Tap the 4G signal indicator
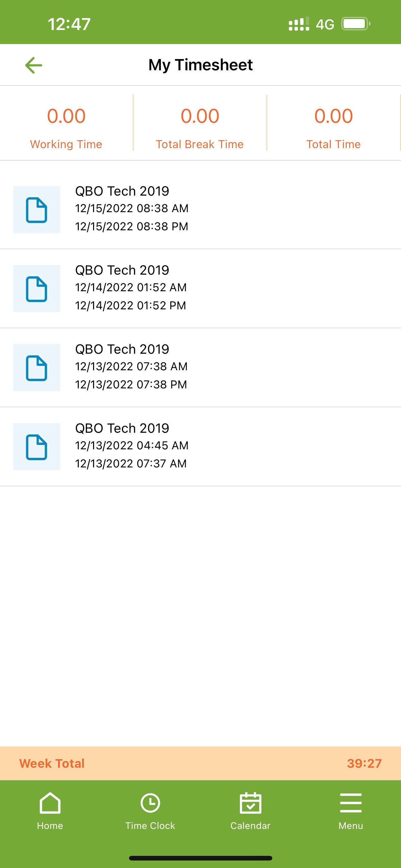Screen dimensions: 401x868 [325, 24]
